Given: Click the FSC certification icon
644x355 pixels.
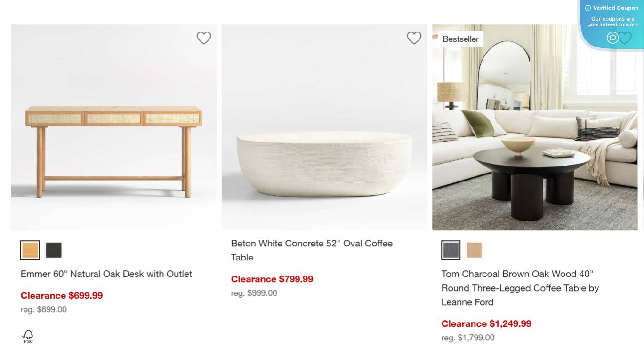Looking at the screenshot, I should coord(27,336).
